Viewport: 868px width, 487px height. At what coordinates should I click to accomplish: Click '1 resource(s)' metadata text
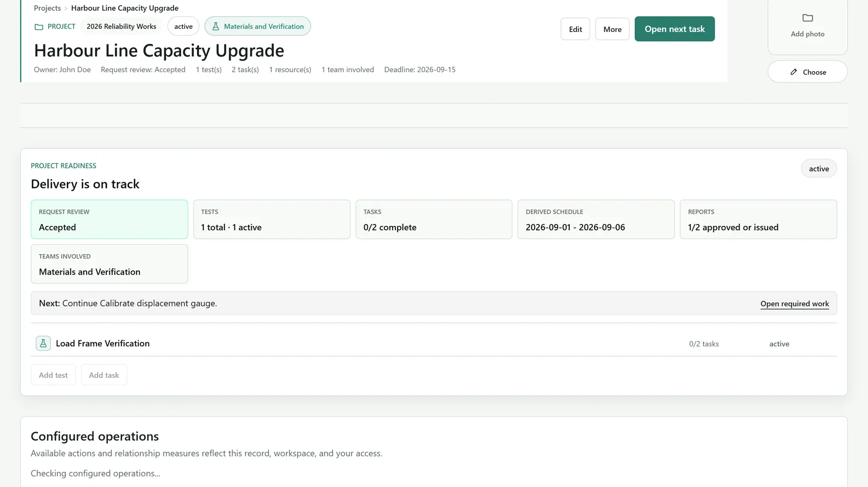click(290, 69)
